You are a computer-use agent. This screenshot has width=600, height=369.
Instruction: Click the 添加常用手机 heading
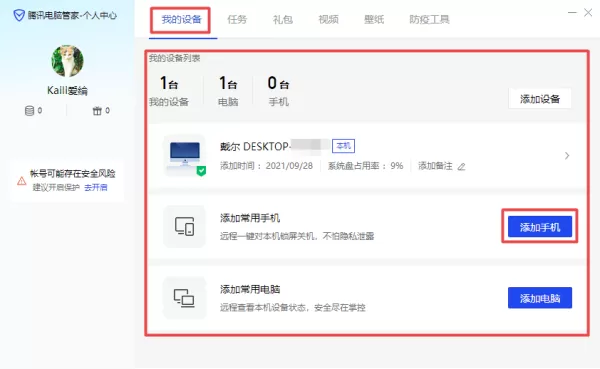pos(250,218)
